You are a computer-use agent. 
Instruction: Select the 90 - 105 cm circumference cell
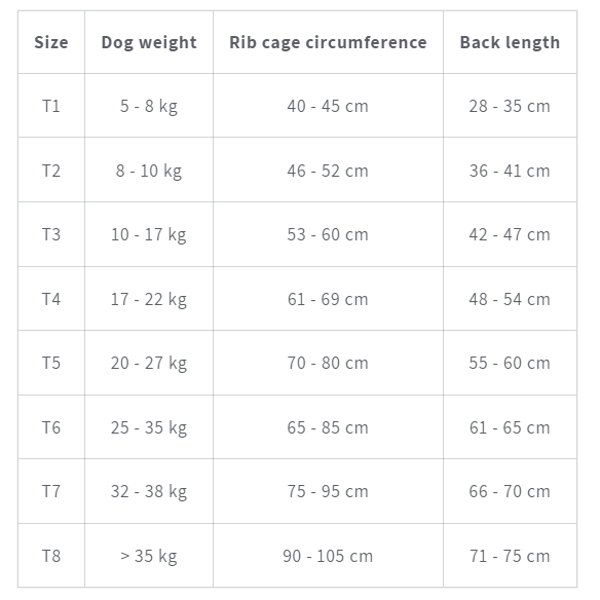point(328,556)
